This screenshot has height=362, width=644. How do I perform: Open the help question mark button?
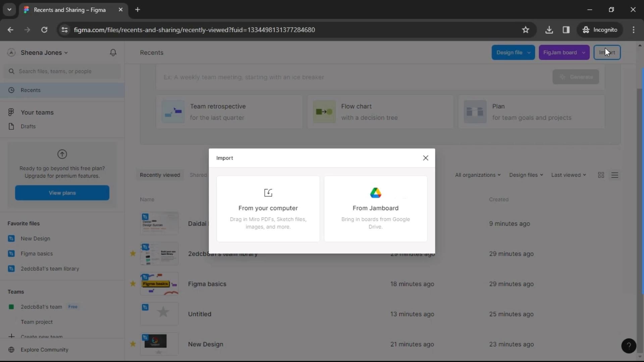[629, 346]
